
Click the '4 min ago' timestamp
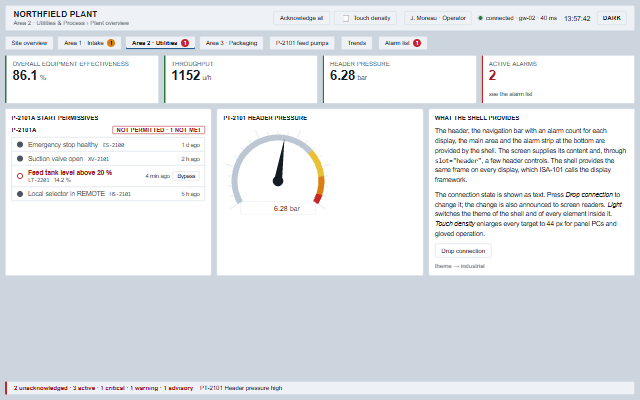pyautogui.click(x=157, y=176)
